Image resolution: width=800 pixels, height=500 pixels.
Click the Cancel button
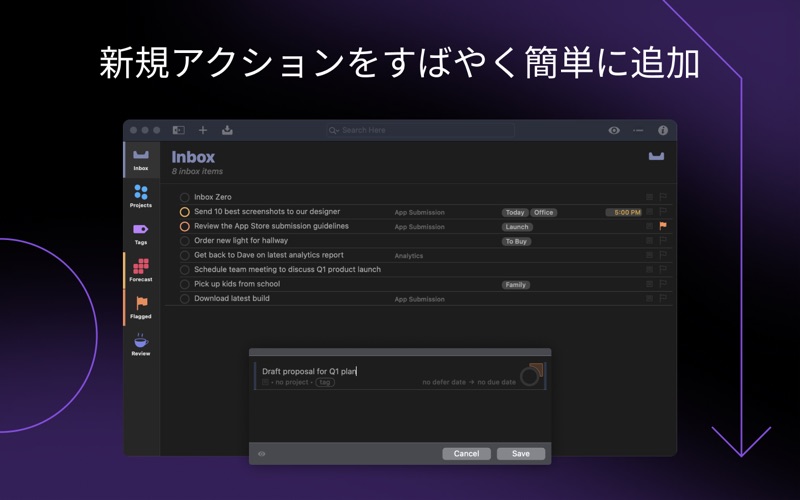[x=466, y=454]
